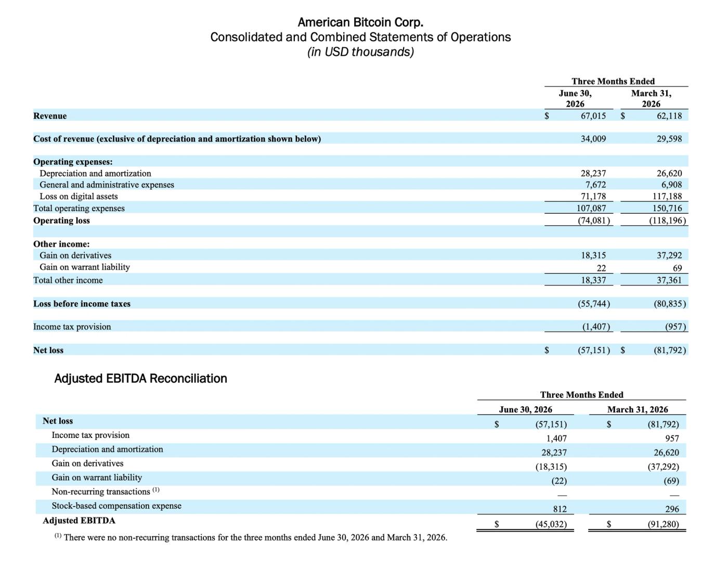The height and width of the screenshot is (569, 728).
Task: Click the 'March 31, 2026' reconciliation column header
Action: (638, 410)
